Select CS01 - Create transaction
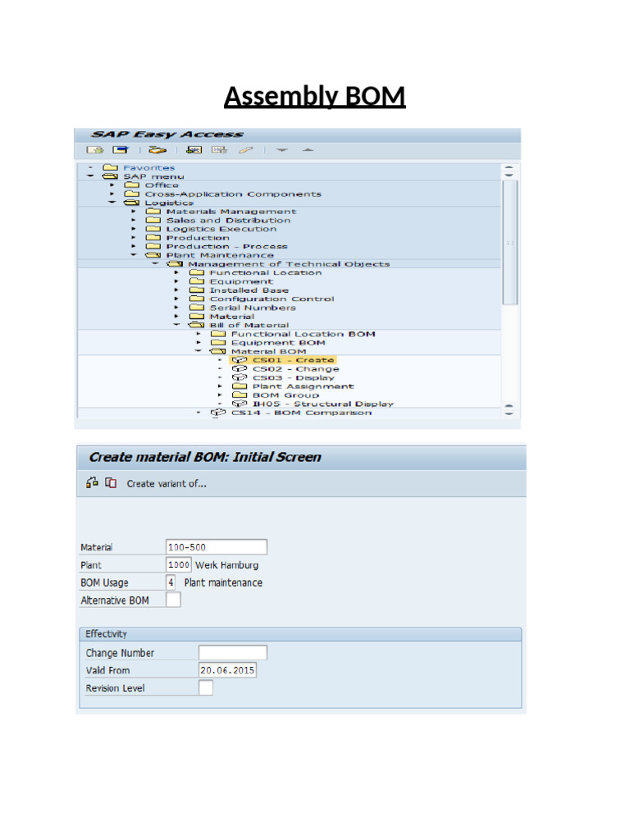Image resolution: width=630 pixels, height=840 pixels. coord(293,360)
